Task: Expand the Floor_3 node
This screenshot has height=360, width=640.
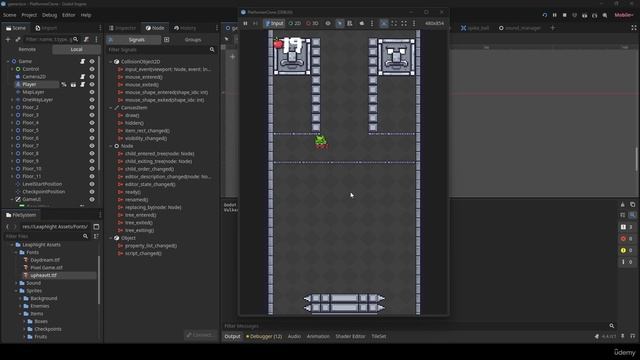Action: [x=12, y=115]
